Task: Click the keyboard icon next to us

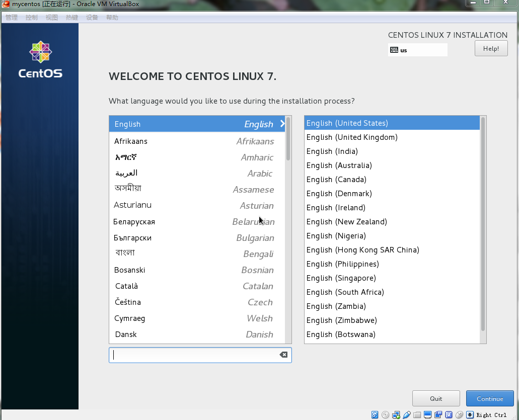Action: [394, 50]
